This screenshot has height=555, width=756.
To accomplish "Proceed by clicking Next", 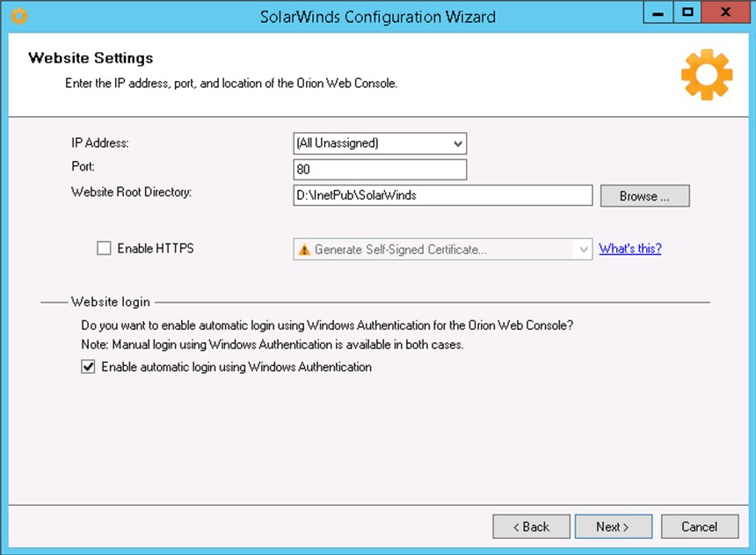I will click(613, 527).
